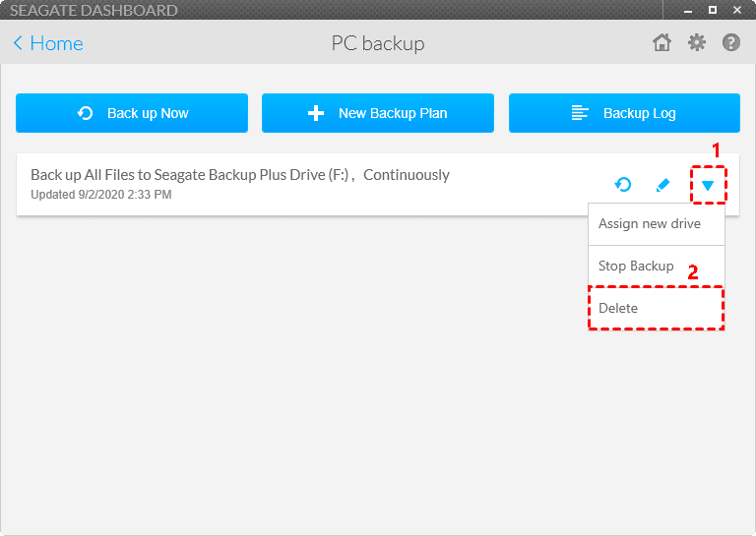Click the 'Updated 9/2/2020 2:33 PM' timestamp
This screenshot has width=756, height=536.
[101, 195]
